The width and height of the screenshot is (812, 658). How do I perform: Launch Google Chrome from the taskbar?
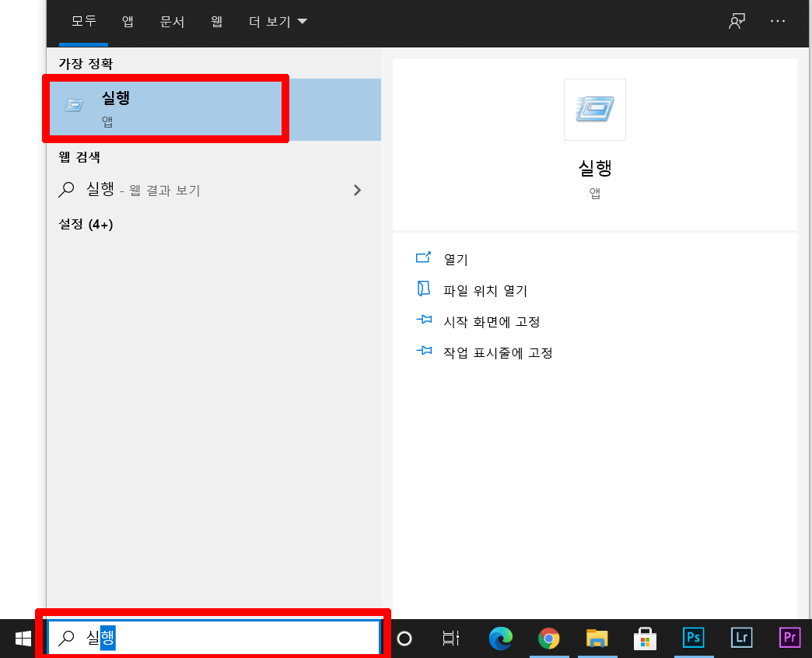[548, 639]
